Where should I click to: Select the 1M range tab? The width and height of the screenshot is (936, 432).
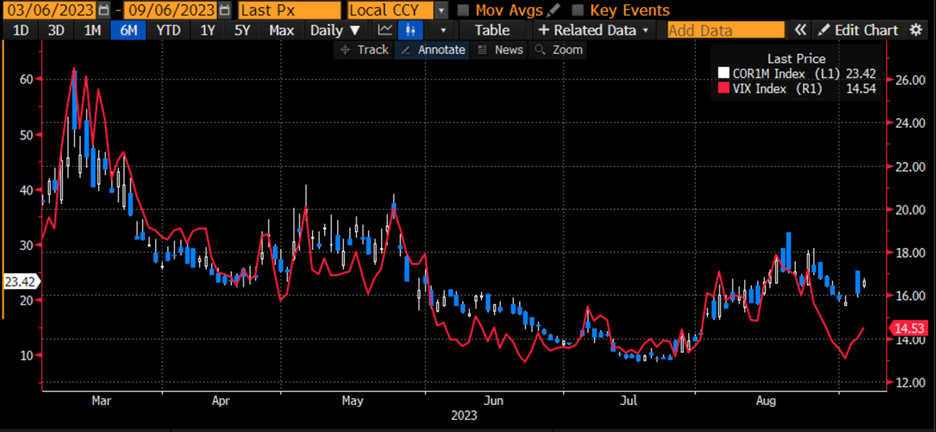tap(92, 30)
